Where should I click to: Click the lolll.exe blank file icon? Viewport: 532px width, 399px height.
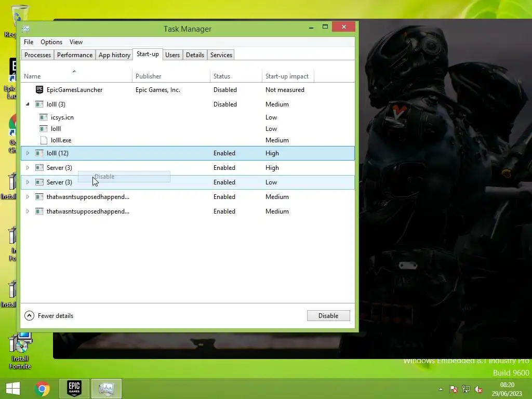[44, 140]
